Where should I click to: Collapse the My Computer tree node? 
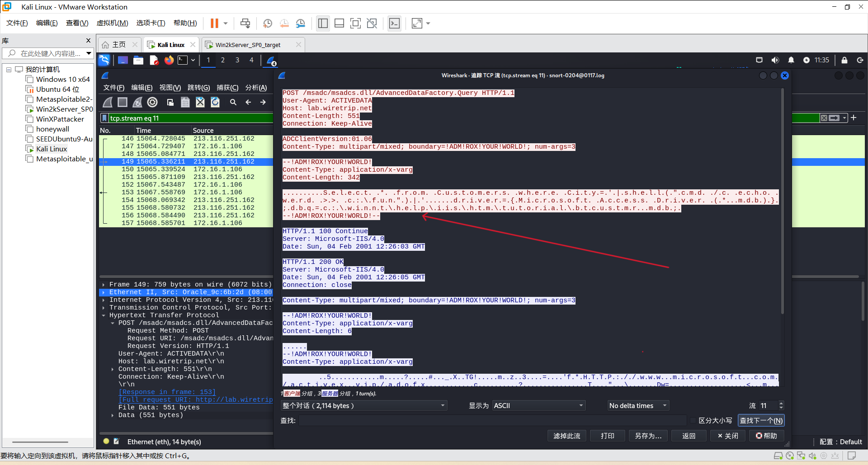click(x=9, y=70)
